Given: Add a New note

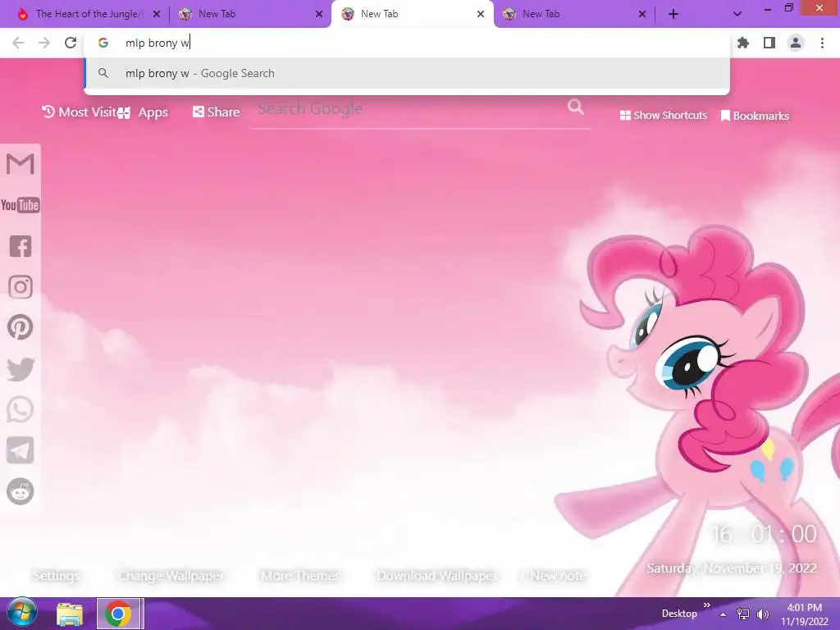Looking at the screenshot, I should (x=552, y=576).
